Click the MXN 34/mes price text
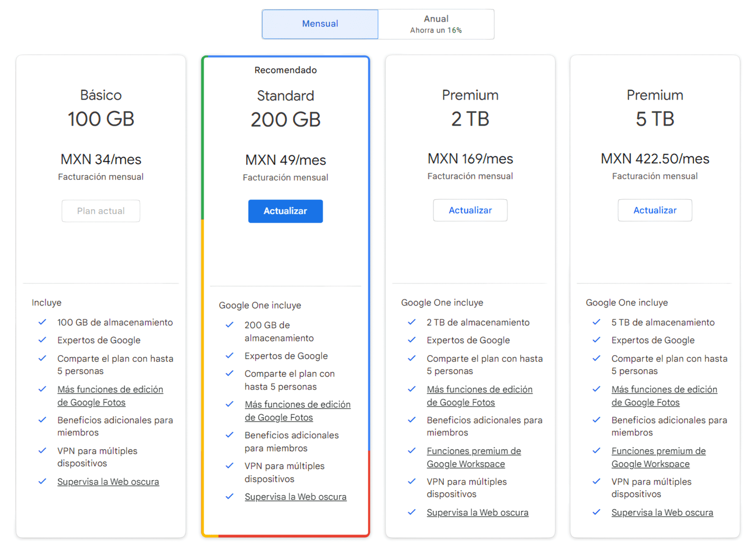The height and width of the screenshot is (545, 756). pos(101,159)
